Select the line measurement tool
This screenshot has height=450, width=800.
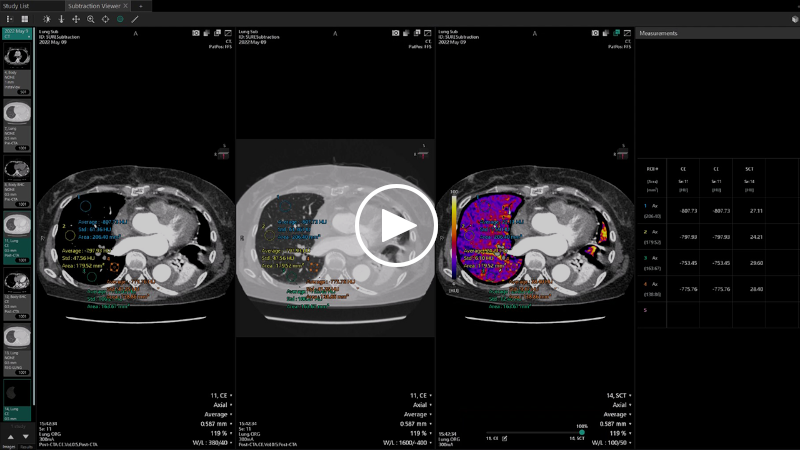(135, 19)
